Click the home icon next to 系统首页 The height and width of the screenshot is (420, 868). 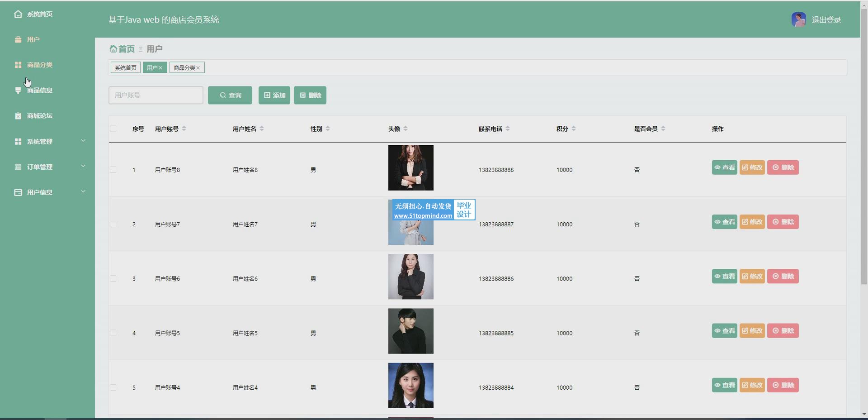pos(18,14)
